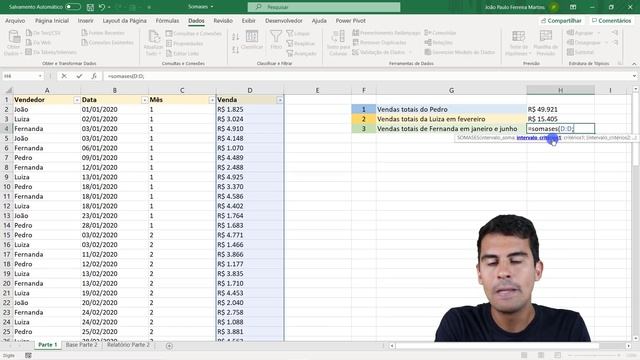This screenshot has width=640, height=360.
Task: Click the Da Tabela/Intervalo icon
Action: [x=29, y=52]
